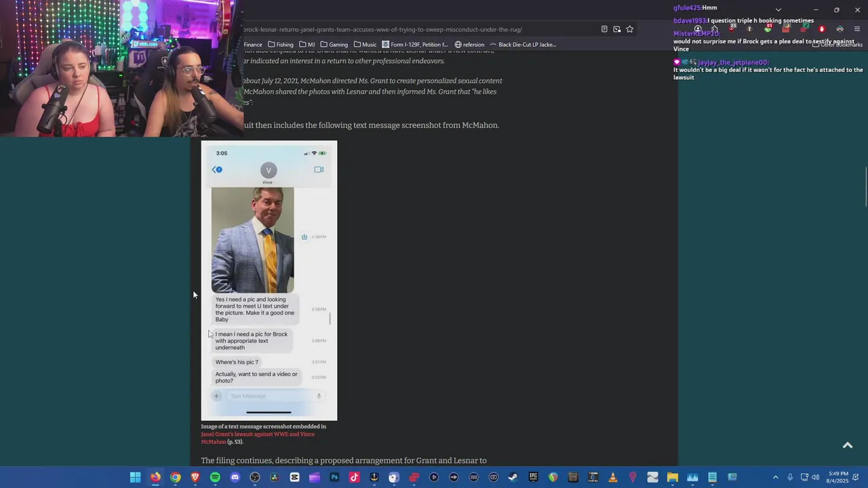The image size is (868, 488).
Task: Click Janel Grant's lawsuit caption link
Action: click(x=258, y=438)
